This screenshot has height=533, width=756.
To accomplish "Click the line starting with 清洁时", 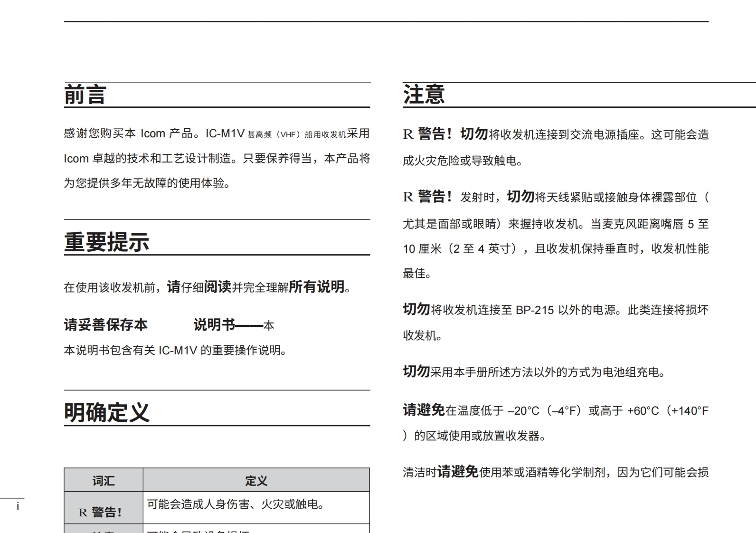I will point(556,472).
